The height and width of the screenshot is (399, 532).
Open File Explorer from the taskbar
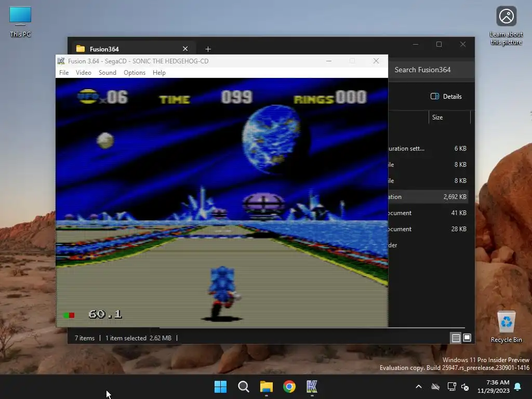(x=267, y=387)
